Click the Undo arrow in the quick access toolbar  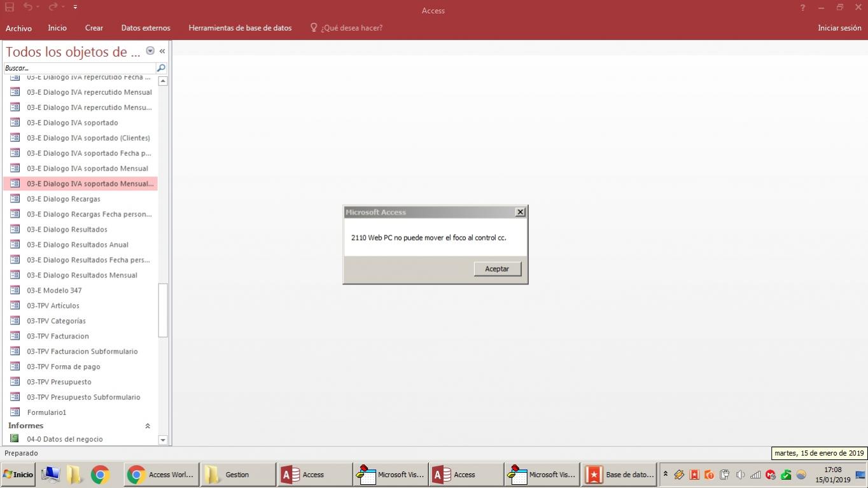[27, 7]
